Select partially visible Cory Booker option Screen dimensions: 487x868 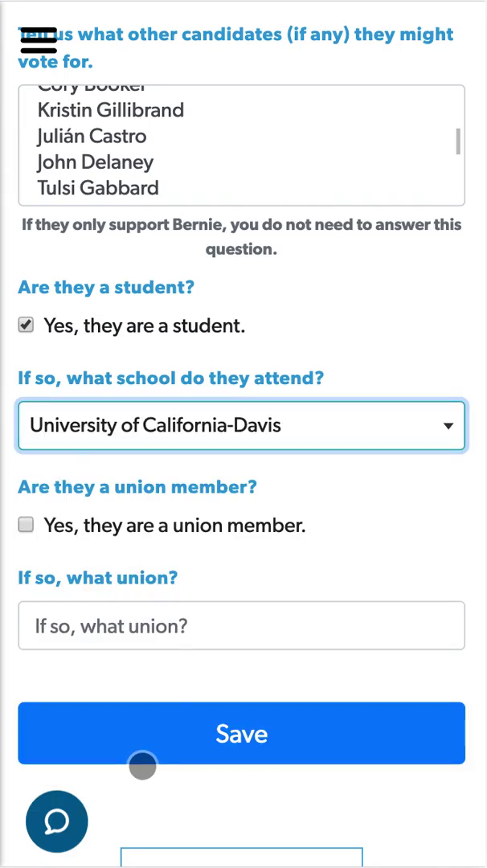point(91,88)
